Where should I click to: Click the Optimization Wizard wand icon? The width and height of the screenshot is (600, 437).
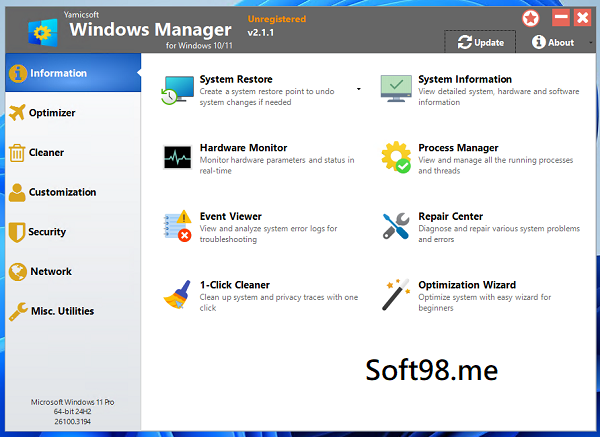[x=396, y=294]
